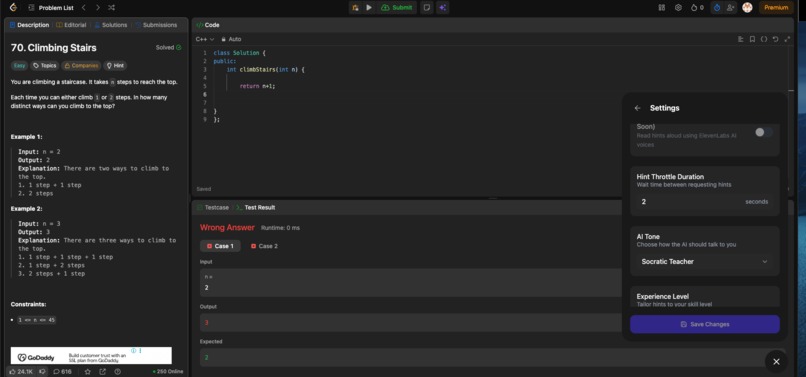Pick a random problem shuffle icon
This screenshot has height=377, width=806.
[112, 8]
